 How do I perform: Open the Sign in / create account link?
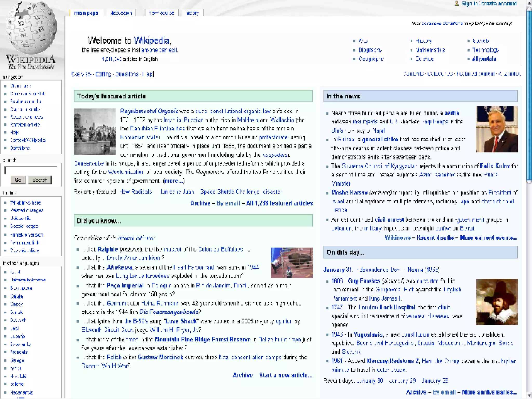489,4
